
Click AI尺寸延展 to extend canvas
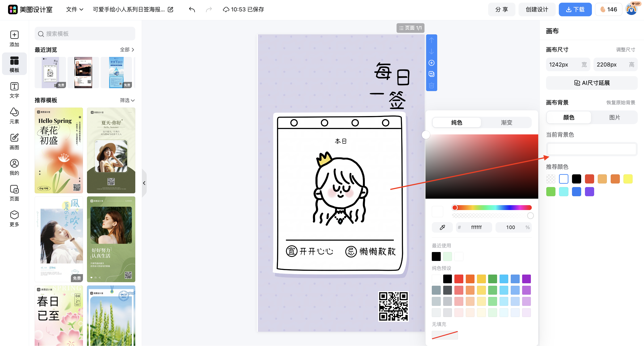(x=591, y=83)
